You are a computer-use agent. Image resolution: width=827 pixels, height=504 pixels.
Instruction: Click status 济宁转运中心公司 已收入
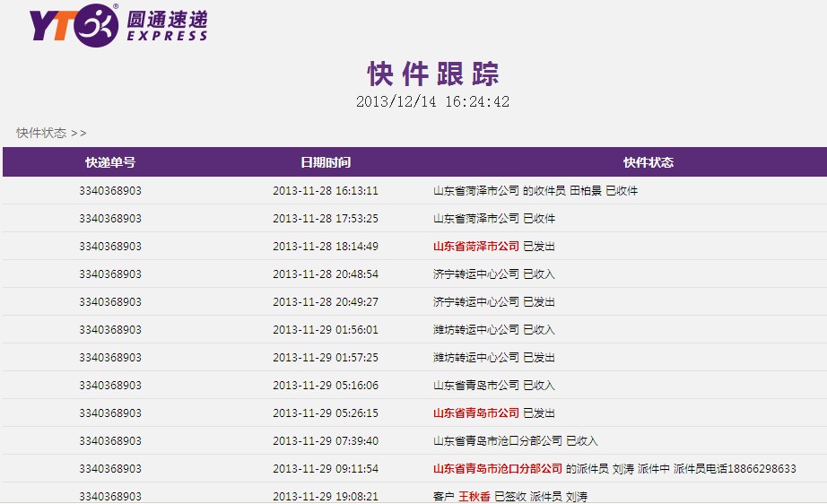click(494, 274)
